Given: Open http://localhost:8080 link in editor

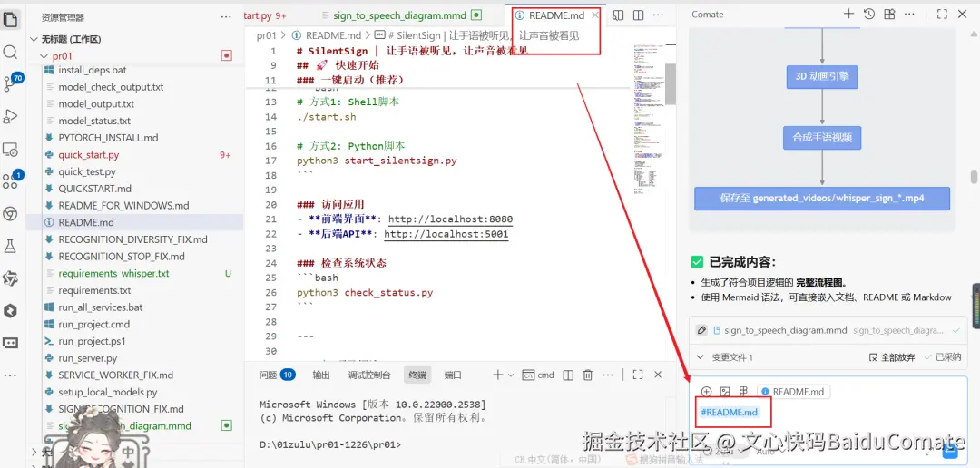Looking at the screenshot, I should click(x=451, y=219).
